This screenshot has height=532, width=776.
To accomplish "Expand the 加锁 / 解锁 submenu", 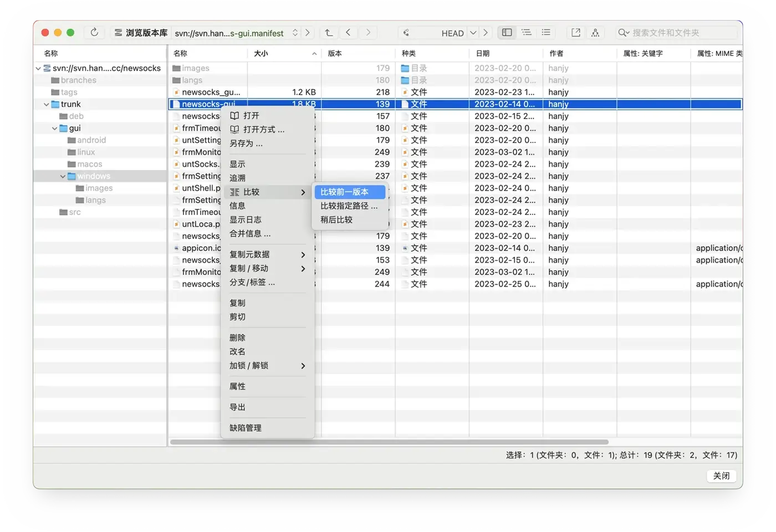I will [268, 366].
